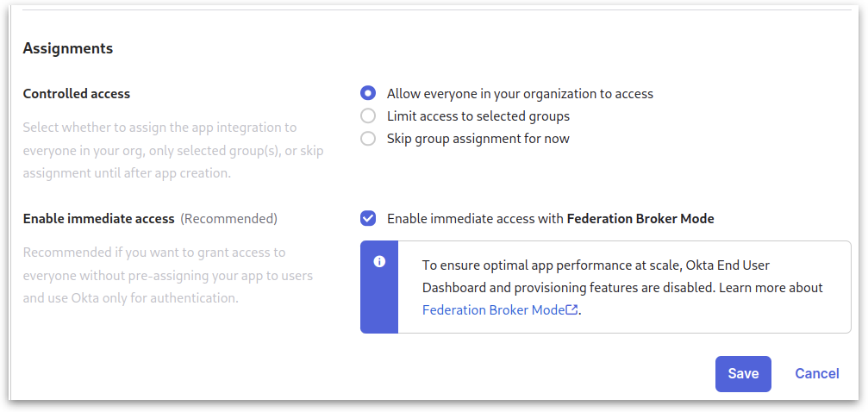Viewport: 868px width, 412px height.
Task: Click the (Recommended) text beside Enable immediate access
Action: click(x=228, y=218)
